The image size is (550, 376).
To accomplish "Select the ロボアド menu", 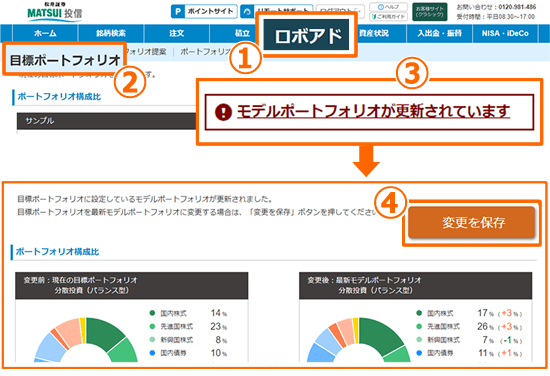I will click(306, 35).
